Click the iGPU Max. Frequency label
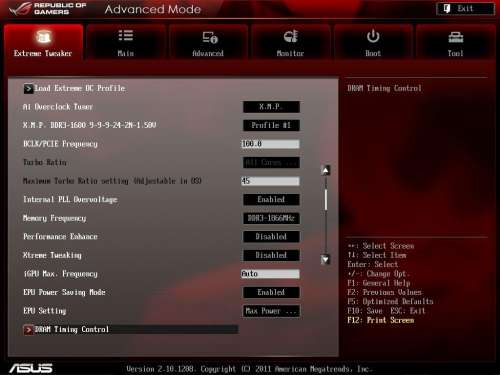 60,274
